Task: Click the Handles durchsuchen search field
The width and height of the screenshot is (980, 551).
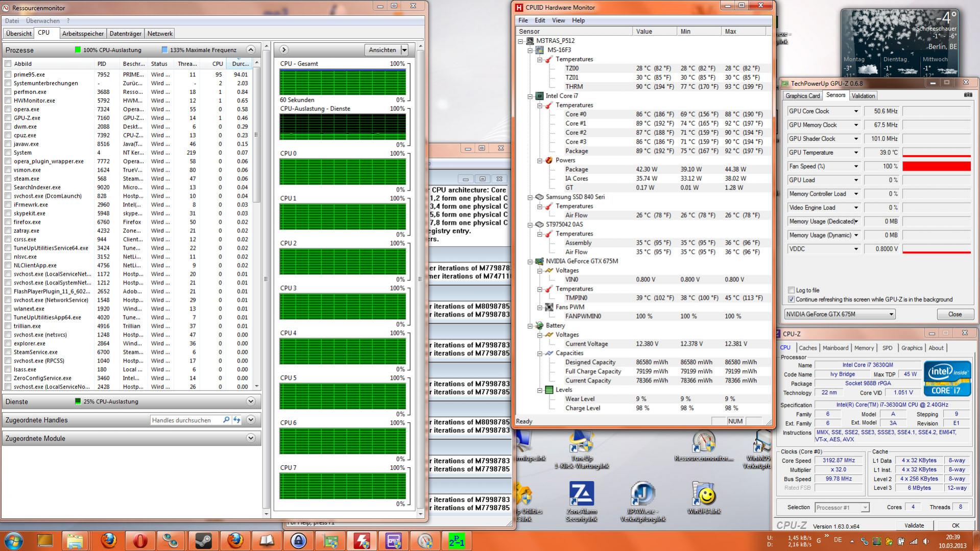Action: coord(186,420)
